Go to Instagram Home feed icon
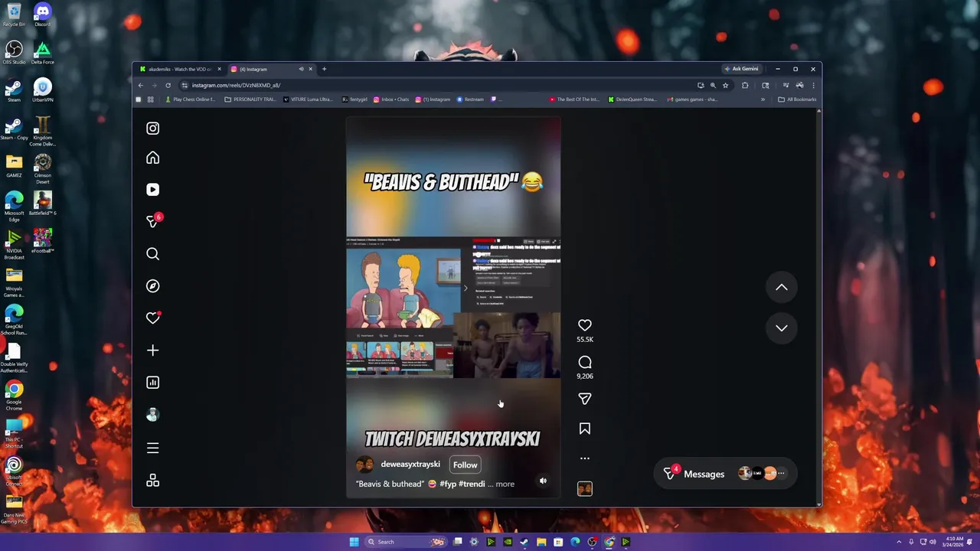This screenshot has width=980, height=551. pos(153,158)
